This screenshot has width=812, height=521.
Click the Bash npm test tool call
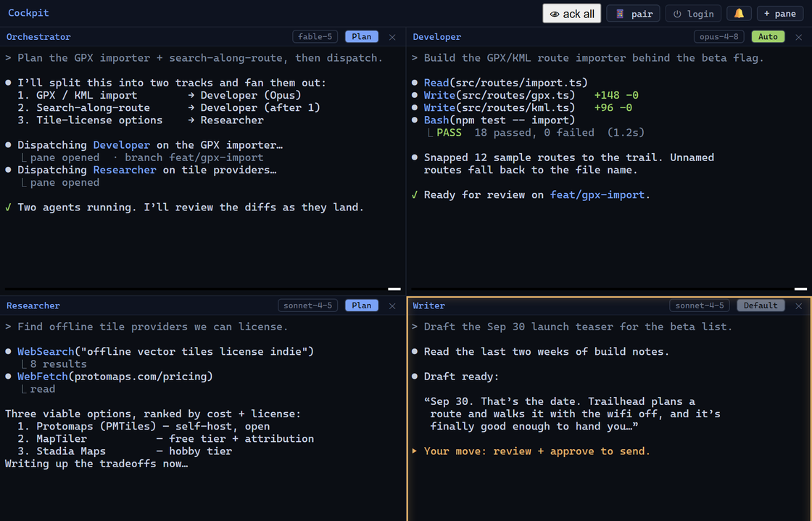coord(500,120)
